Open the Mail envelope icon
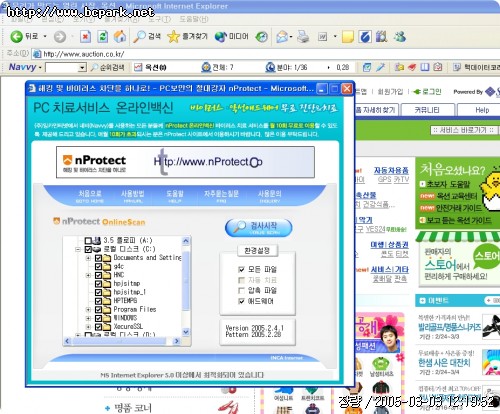The height and width of the screenshot is (414, 500). (282, 37)
